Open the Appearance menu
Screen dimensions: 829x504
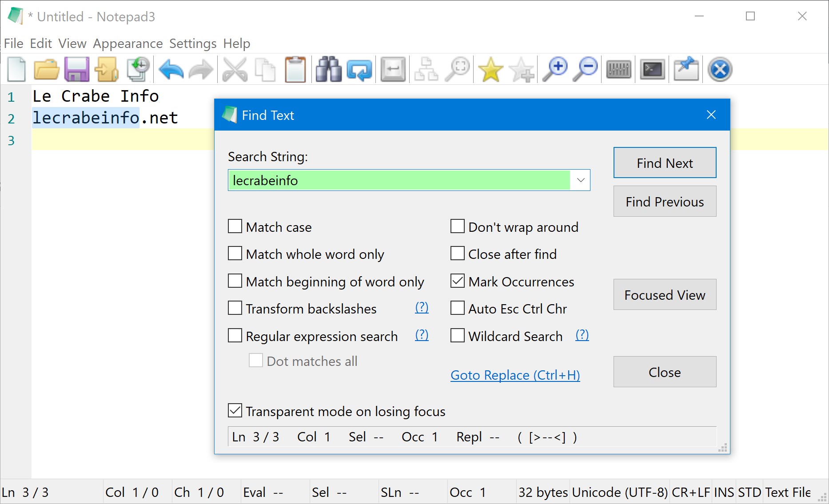click(x=128, y=44)
